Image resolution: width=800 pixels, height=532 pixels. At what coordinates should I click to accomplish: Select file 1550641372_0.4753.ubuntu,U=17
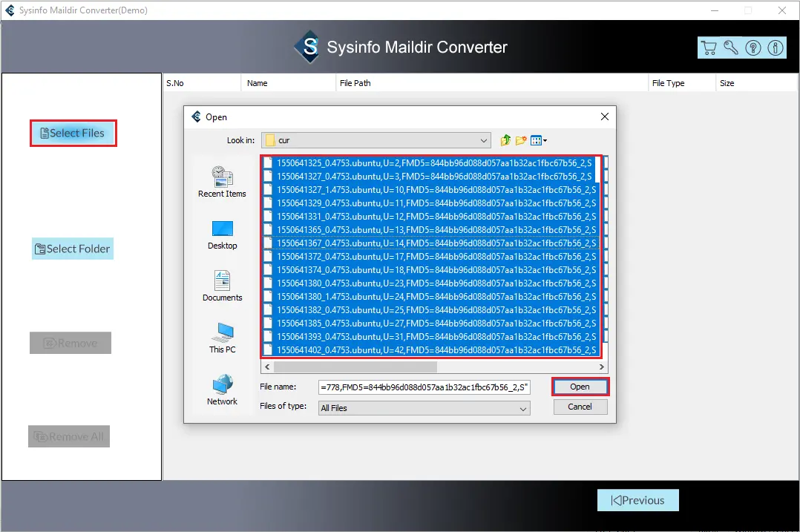point(430,257)
